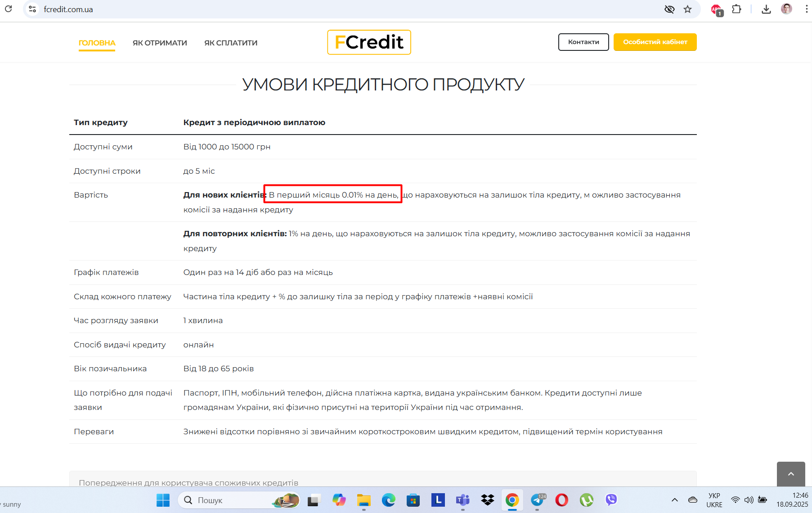Open Viber from the taskbar

[611, 500]
